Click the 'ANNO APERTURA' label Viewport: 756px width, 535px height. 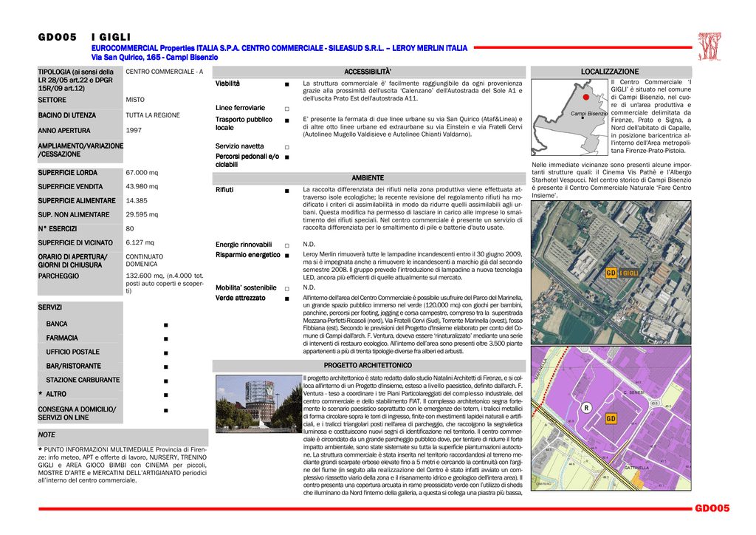pyautogui.click(x=64, y=130)
